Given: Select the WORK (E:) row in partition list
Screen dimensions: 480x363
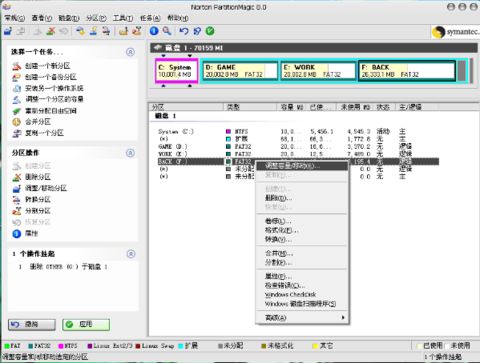Looking at the screenshot, I should (298, 154).
